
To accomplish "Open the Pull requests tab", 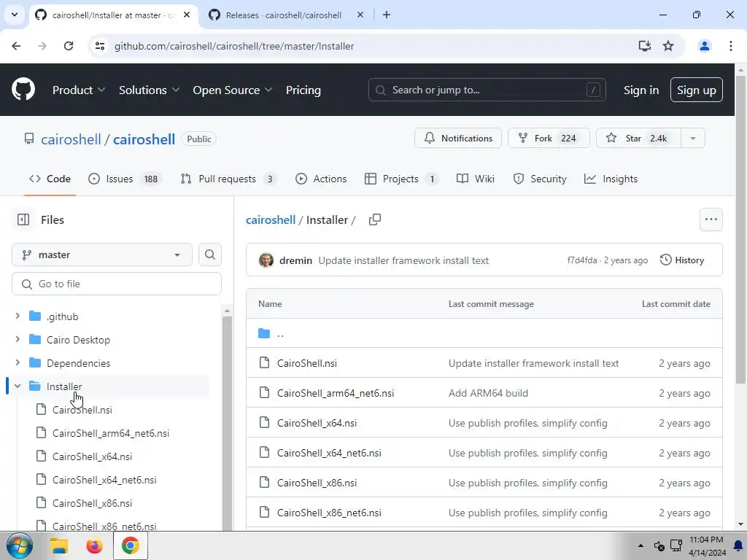I will [x=228, y=179].
